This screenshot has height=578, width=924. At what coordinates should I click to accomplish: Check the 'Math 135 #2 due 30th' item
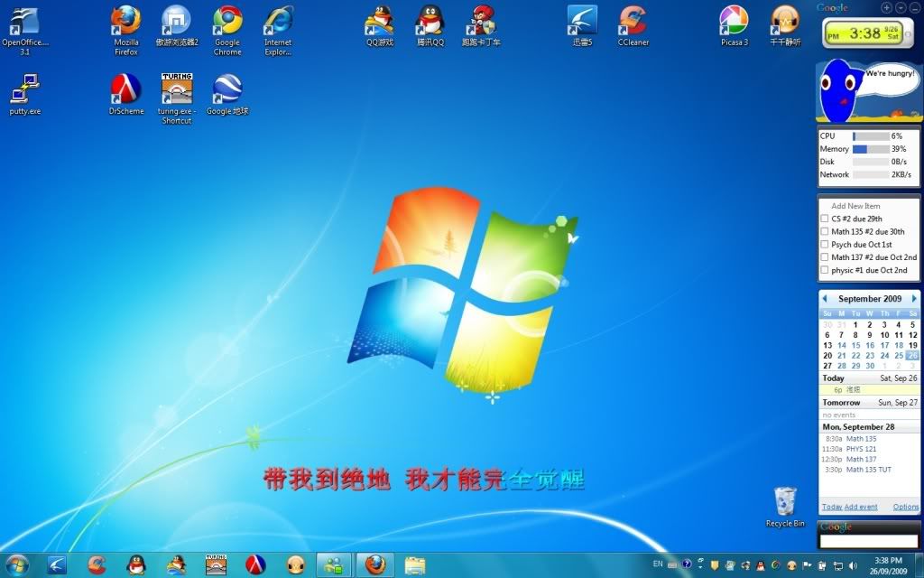point(825,232)
